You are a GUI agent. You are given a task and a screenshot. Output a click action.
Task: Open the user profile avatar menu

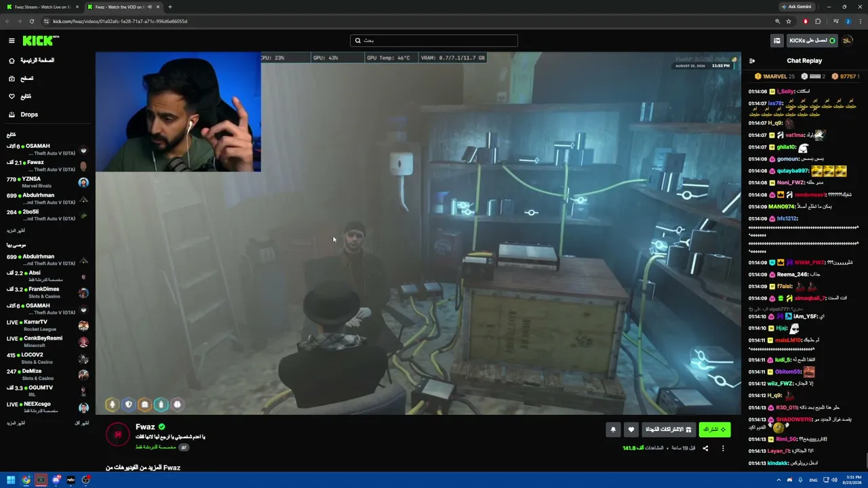point(848,41)
